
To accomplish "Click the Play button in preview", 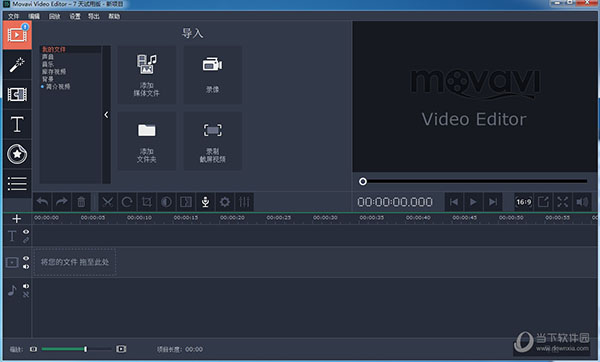I will click(473, 202).
